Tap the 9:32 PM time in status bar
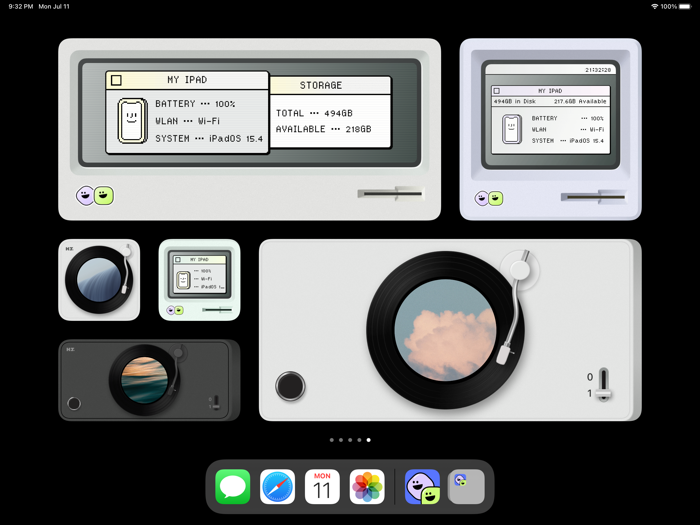The image size is (700, 525). [x=21, y=6]
